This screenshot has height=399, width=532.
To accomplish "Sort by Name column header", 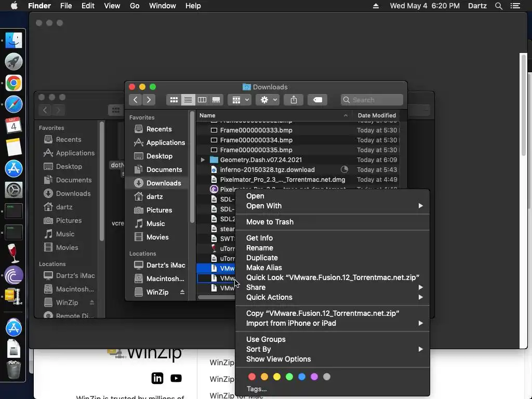I will point(273,115).
